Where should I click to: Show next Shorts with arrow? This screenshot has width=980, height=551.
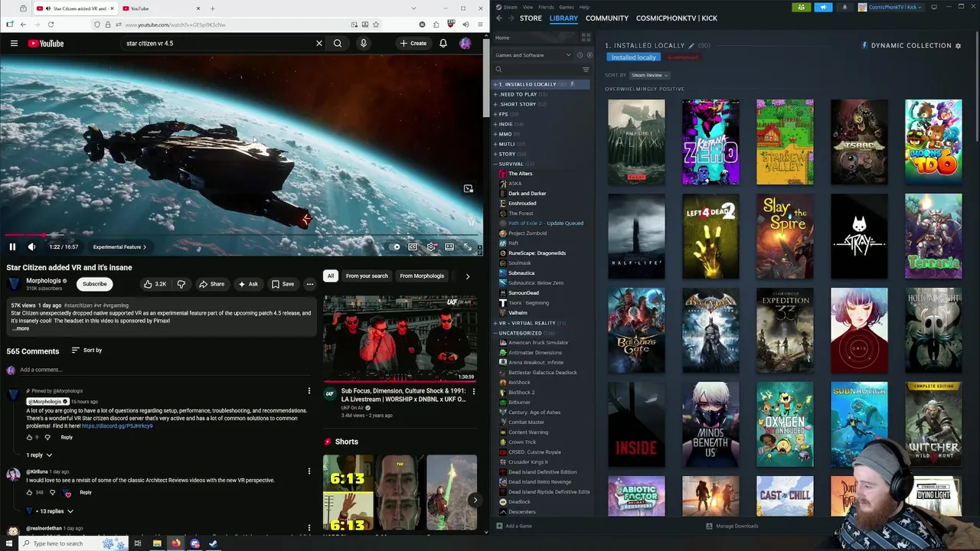(475, 500)
